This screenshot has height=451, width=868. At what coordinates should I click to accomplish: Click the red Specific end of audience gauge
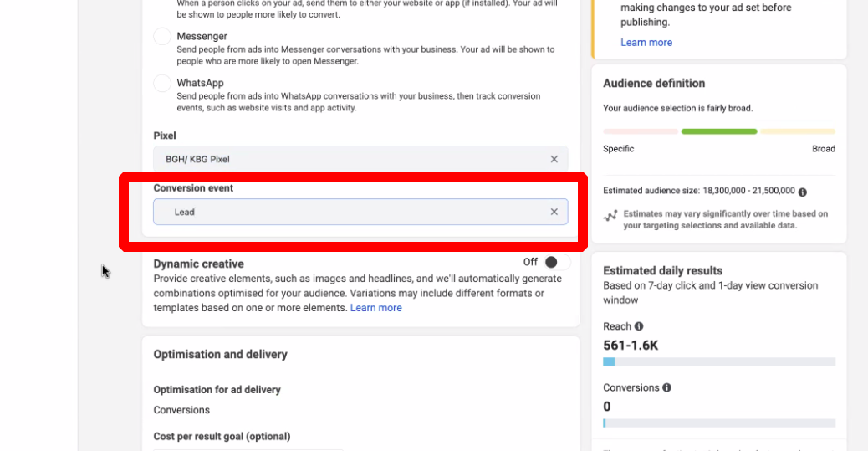640,131
